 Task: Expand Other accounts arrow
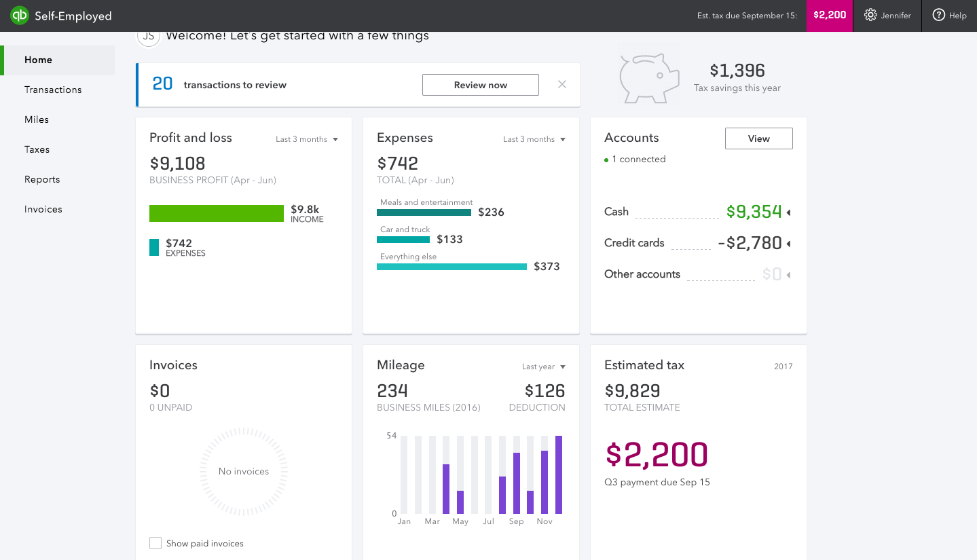pyautogui.click(x=788, y=275)
